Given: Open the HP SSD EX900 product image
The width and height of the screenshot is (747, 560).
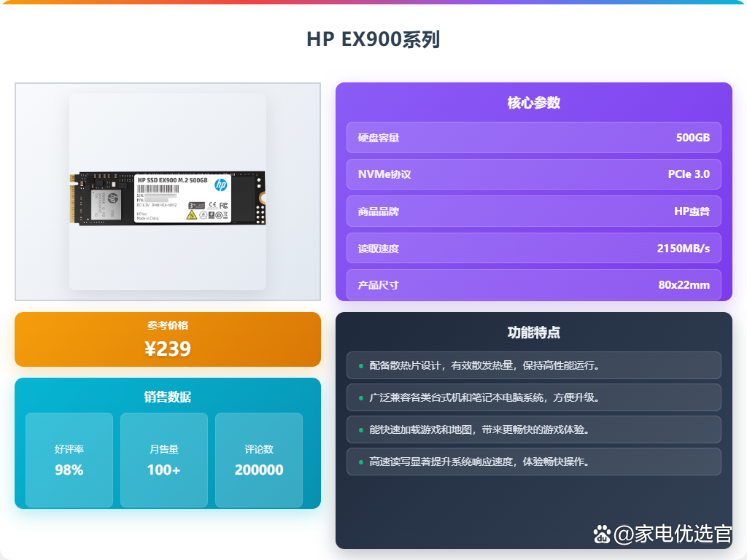Looking at the screenshot, I should (x=168, y=192).
